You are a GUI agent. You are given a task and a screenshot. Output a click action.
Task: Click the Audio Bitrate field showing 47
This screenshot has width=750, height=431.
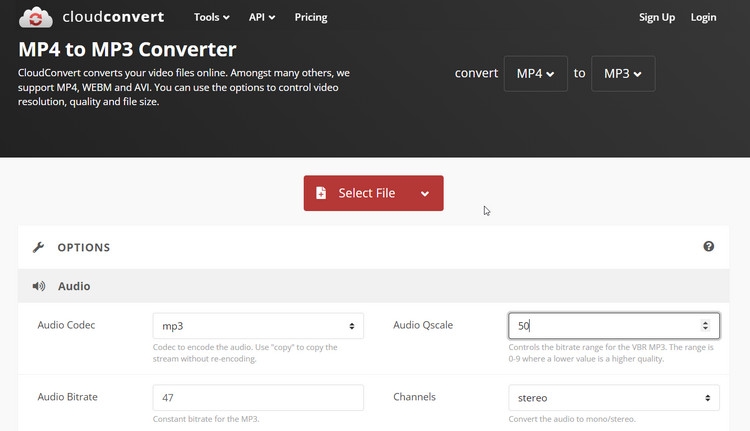pyautogui.click(x=258, y=398)
